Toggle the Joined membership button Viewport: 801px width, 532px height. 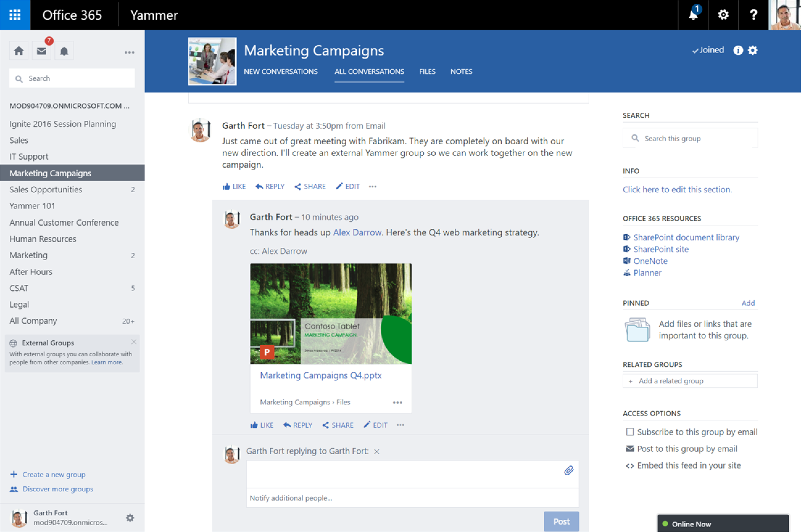[708, 50]
